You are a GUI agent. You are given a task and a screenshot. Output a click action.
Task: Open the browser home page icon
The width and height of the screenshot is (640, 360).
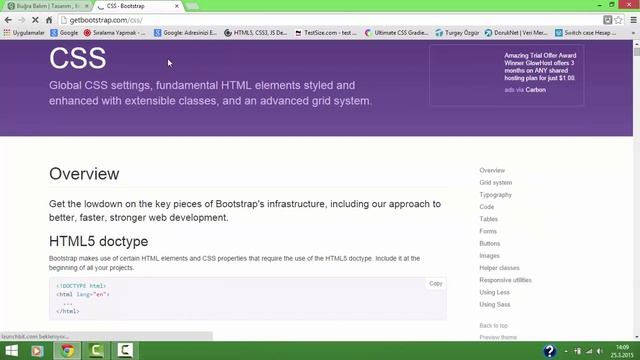[x=49, y=20]
